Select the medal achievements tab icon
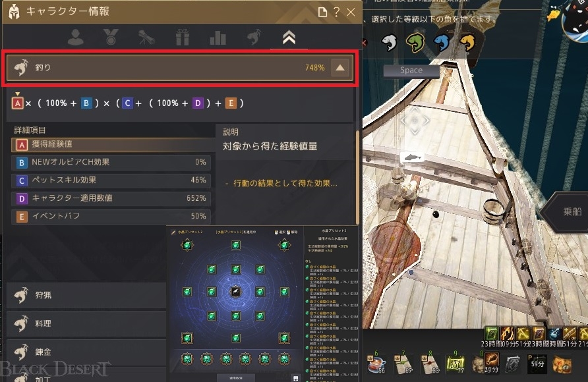Image resolution: width=588 pixels, height=382 pixels. tap(111, 37)
